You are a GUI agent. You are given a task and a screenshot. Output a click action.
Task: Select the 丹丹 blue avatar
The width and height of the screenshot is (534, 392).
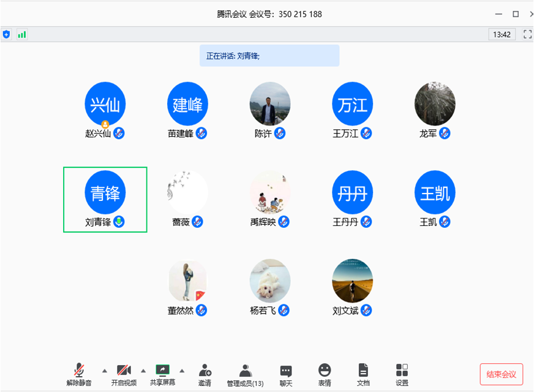353,192
